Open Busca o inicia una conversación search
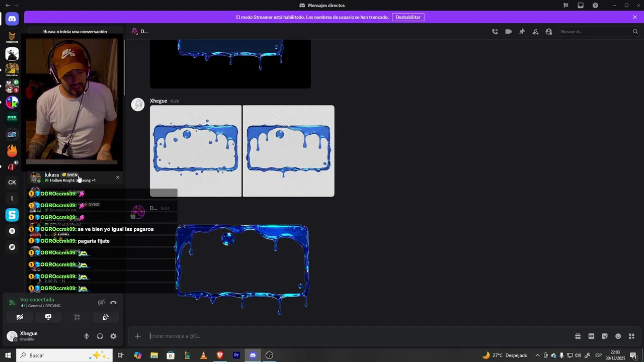This screenshot has height=362, width=644. coord(75,32)
